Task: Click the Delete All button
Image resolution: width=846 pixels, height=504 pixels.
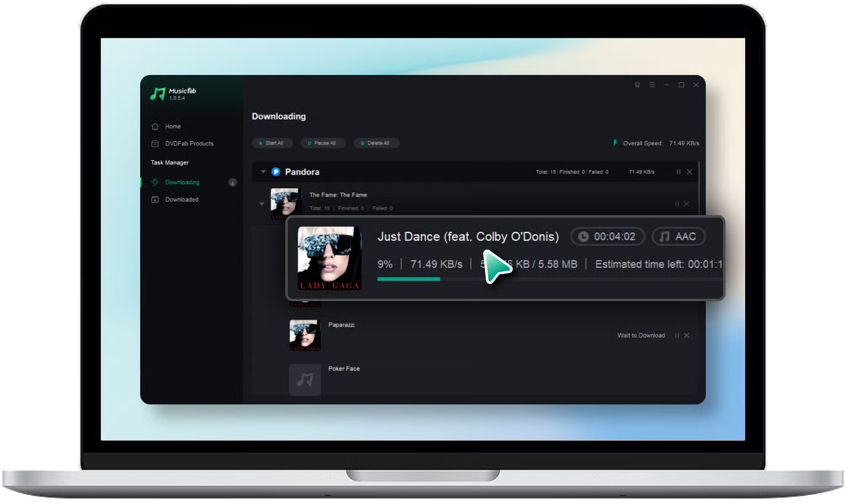Action: pos(376,143)
